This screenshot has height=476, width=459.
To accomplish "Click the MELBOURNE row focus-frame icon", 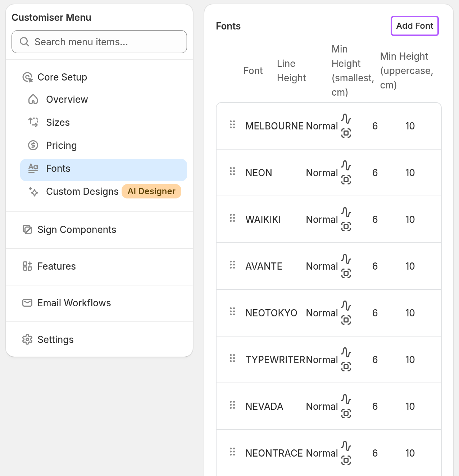I will pyautogui.click(x=346, y=133).
